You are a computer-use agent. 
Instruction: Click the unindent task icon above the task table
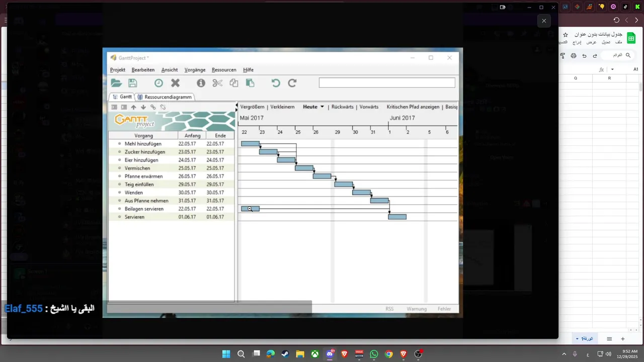coord(114,107)
